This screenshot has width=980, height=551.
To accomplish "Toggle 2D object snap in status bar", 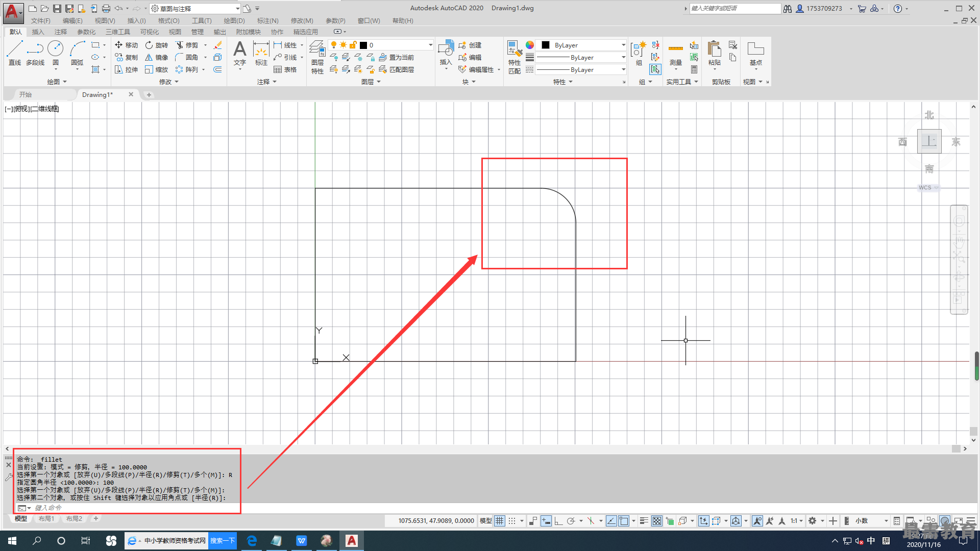I will point(624,521).
